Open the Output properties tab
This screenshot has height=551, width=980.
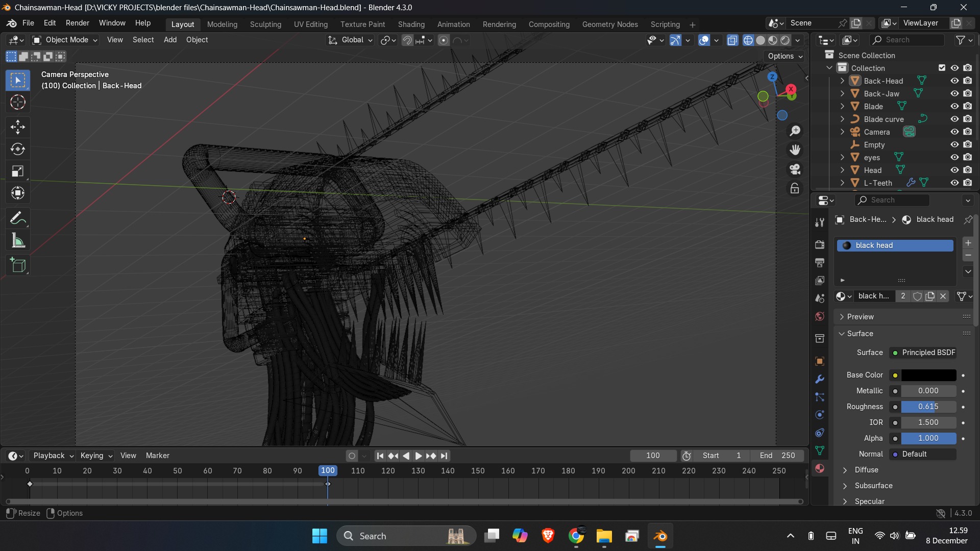(x=820, y=262)
